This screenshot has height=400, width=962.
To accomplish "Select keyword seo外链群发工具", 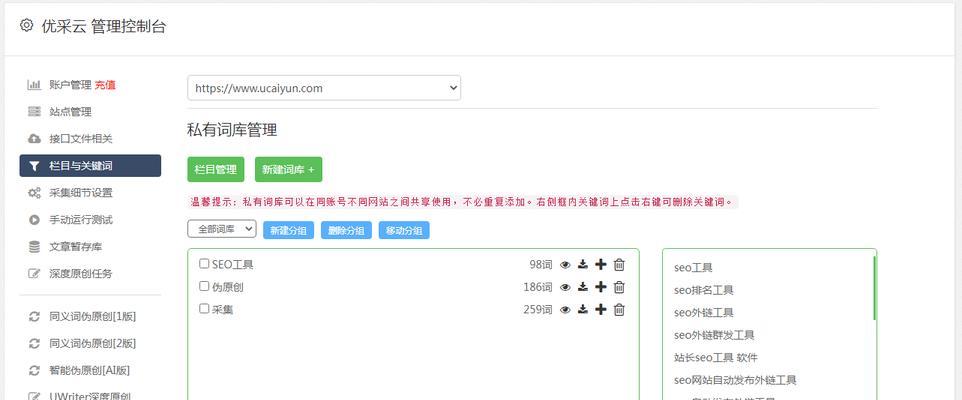I will point(714,335).
